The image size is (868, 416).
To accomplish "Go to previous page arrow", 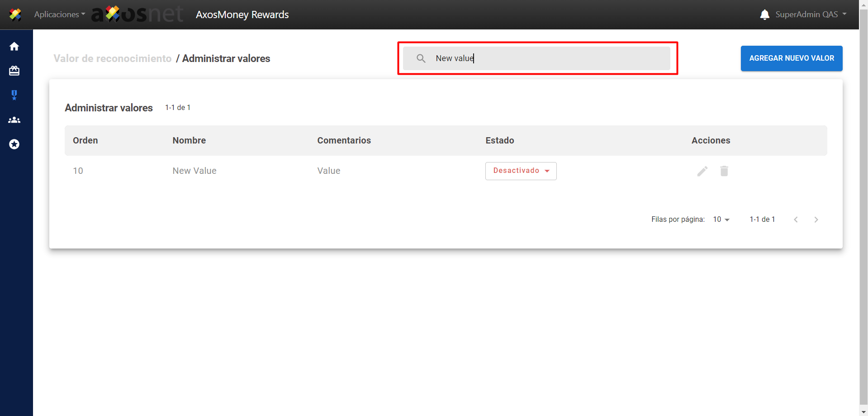I will point(796,220).
